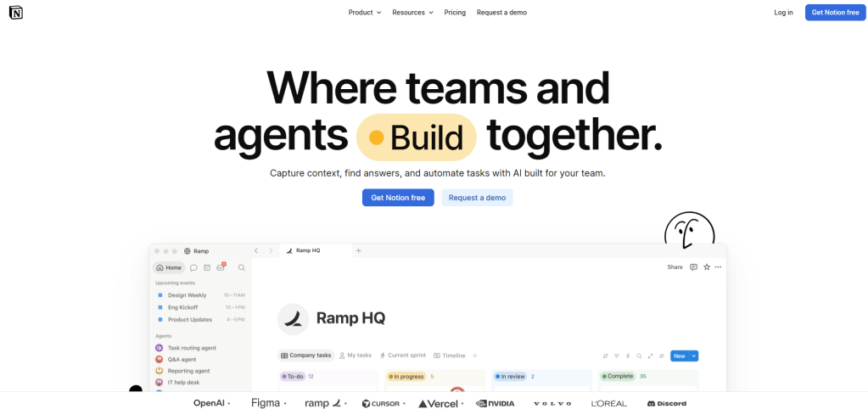
Task: Switch to the Current sprint view tab
Action: [x=402, y=356]
